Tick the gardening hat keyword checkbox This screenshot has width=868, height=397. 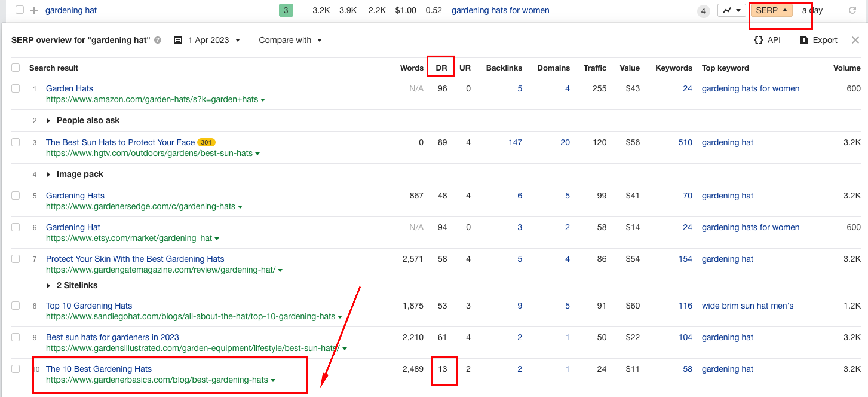pos(20,10)
